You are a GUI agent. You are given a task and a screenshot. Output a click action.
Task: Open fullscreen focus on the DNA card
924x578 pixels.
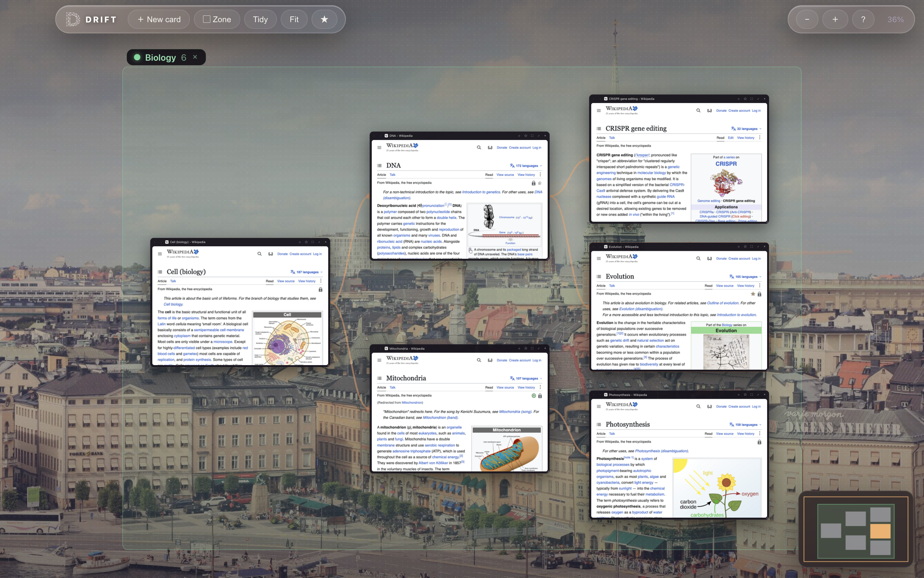click(x=532, y=136)
